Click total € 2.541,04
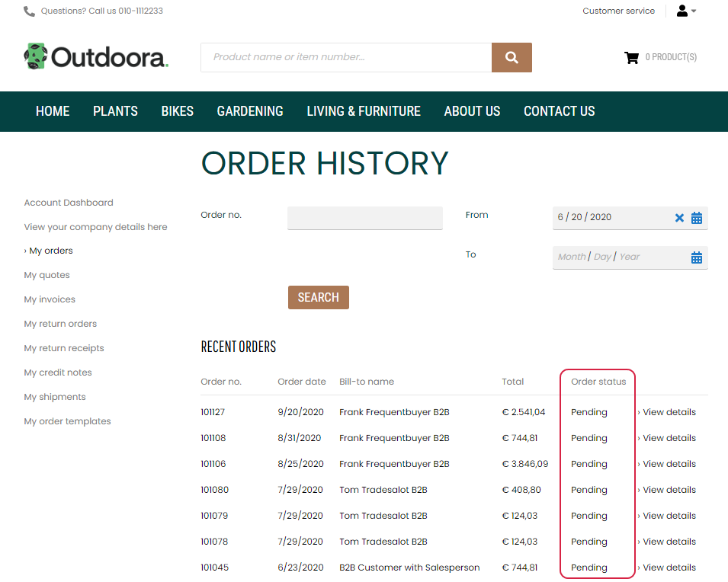Image resolution: width=728 pixels, height=582 pixels. coord(524,412)
